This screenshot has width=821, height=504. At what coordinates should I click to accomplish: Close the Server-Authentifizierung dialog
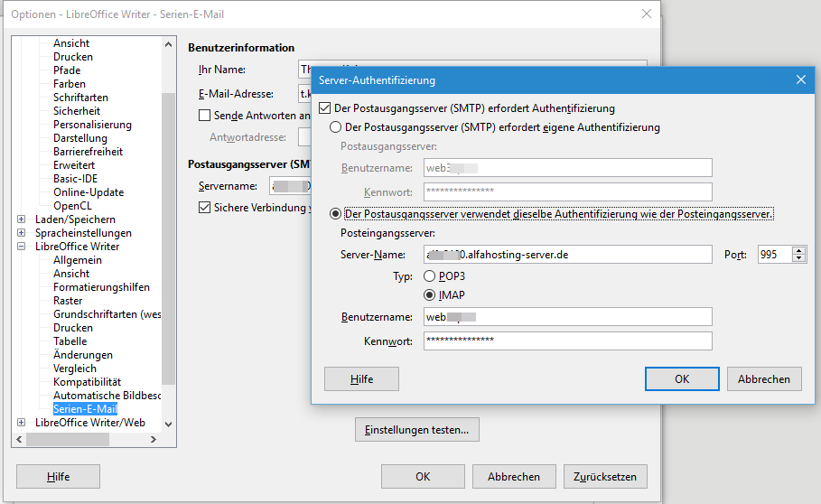801,79
